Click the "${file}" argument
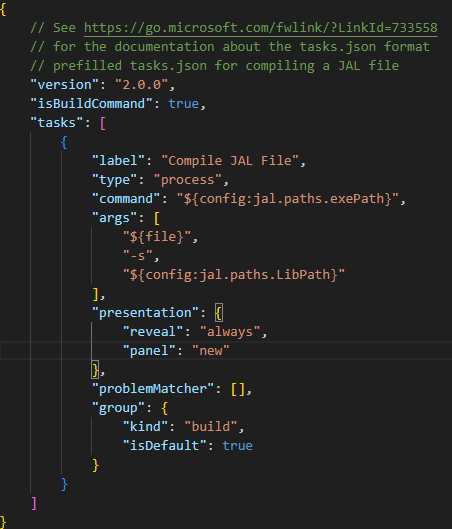 tap(157, 237)
